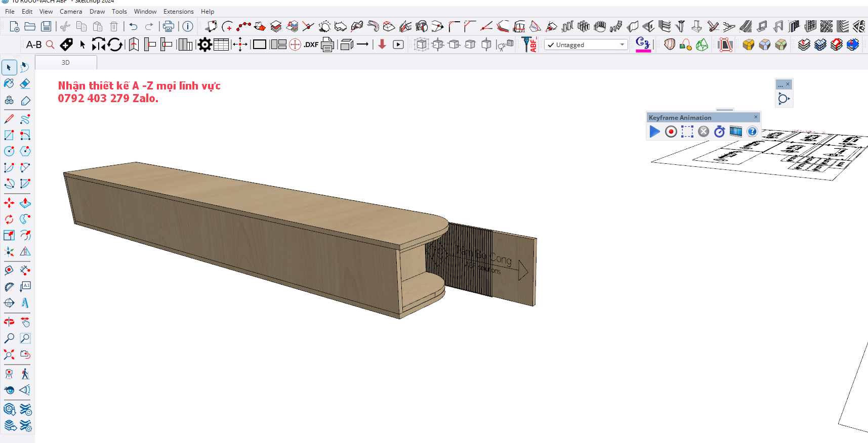Open Keyframe Animation help button
The width and height of the screenshot is (868, 443).
[752, 132]
